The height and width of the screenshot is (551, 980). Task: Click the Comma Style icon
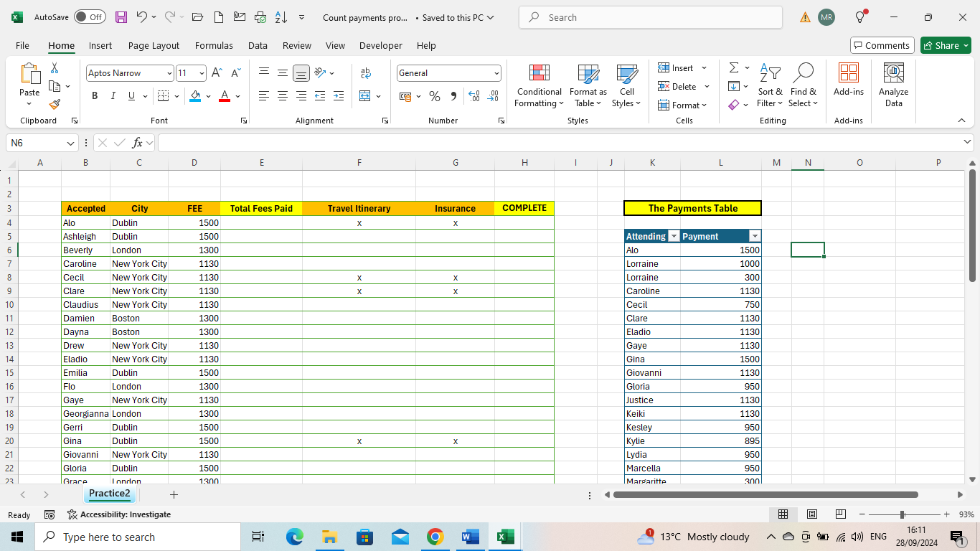tap(453, 96)
